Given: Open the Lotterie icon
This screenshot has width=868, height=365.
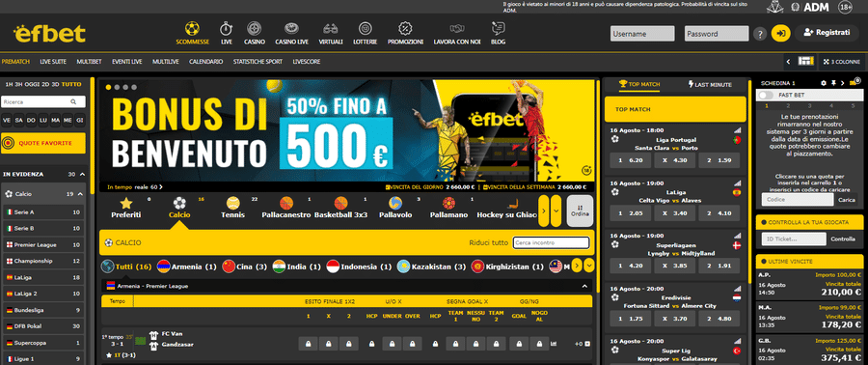Looking at the screenshot, I should coord(365,28).
